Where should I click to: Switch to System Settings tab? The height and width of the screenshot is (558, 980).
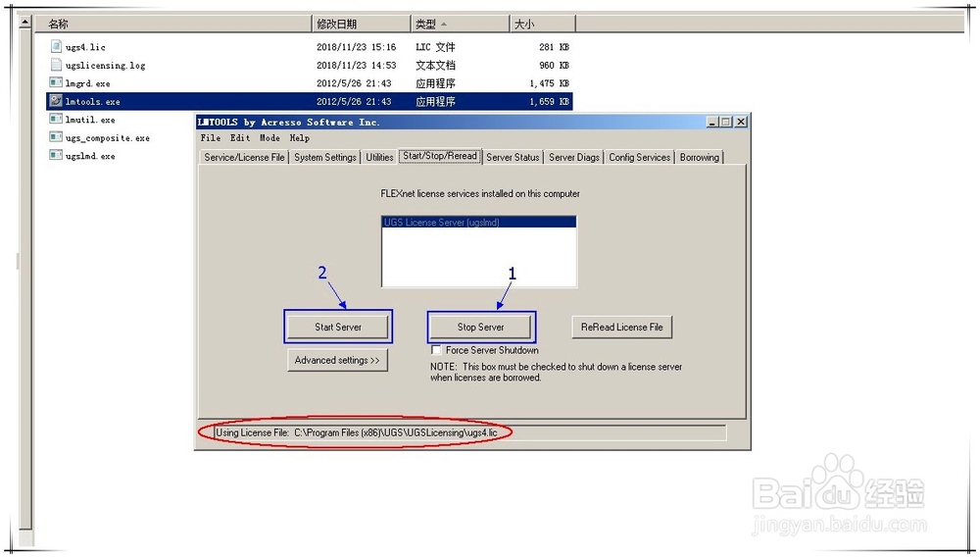click(325, 158)
